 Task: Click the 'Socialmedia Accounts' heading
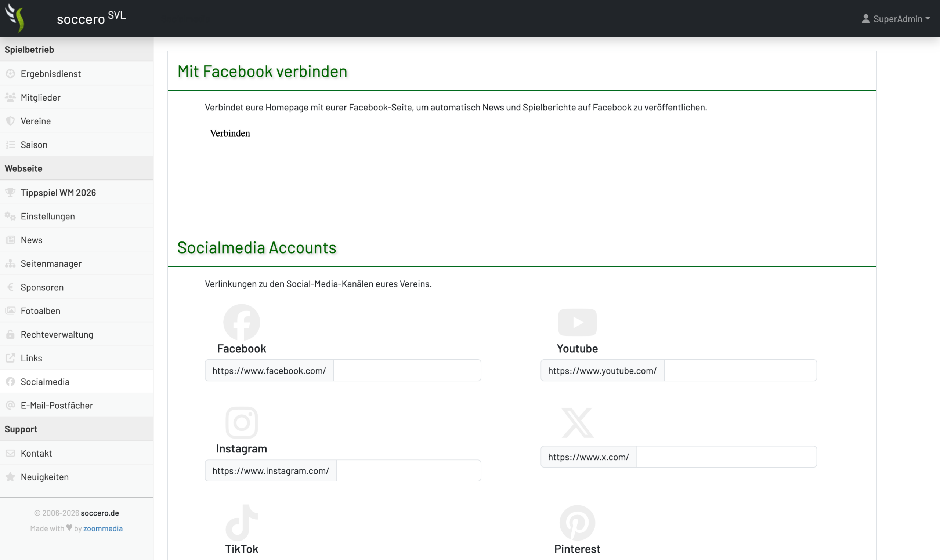[257, 248]
